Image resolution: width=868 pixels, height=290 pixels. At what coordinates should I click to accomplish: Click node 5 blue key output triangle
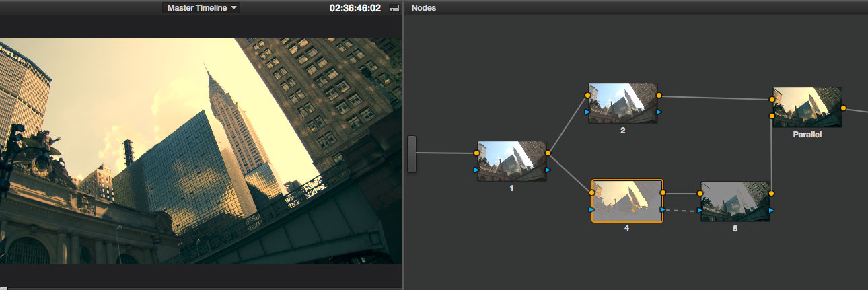click(771, 210)
